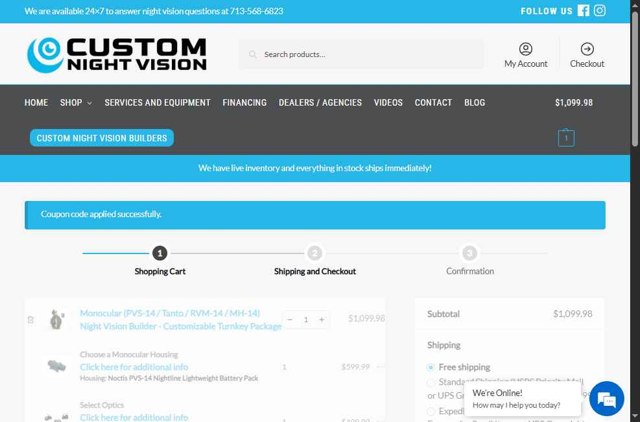Viewport: 640px width, 422px height.
Task: Open the Contact page
Action: [433, 102]
